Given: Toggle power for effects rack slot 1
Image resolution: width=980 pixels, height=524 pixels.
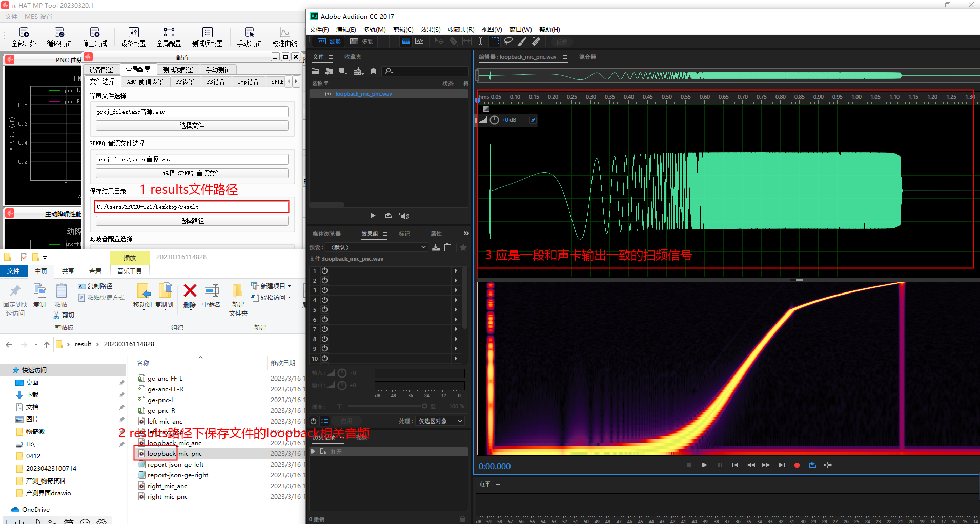Looking at the screenshot, I should pyautogui.click(x=324, y=270).
